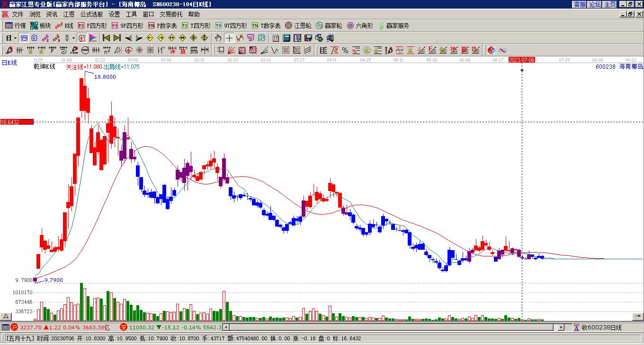
Task: Toggle the red flag indicator icon
Action: 92,38
